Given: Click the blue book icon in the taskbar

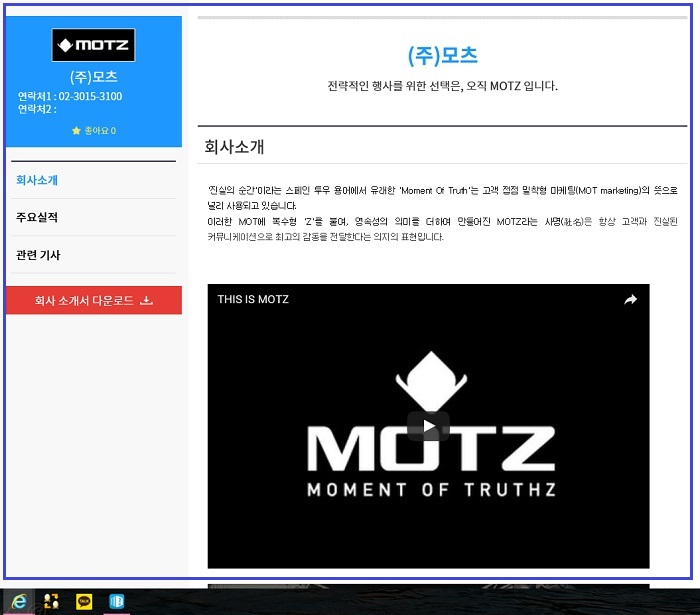Looking at the screenshot, I should point(116,601).
